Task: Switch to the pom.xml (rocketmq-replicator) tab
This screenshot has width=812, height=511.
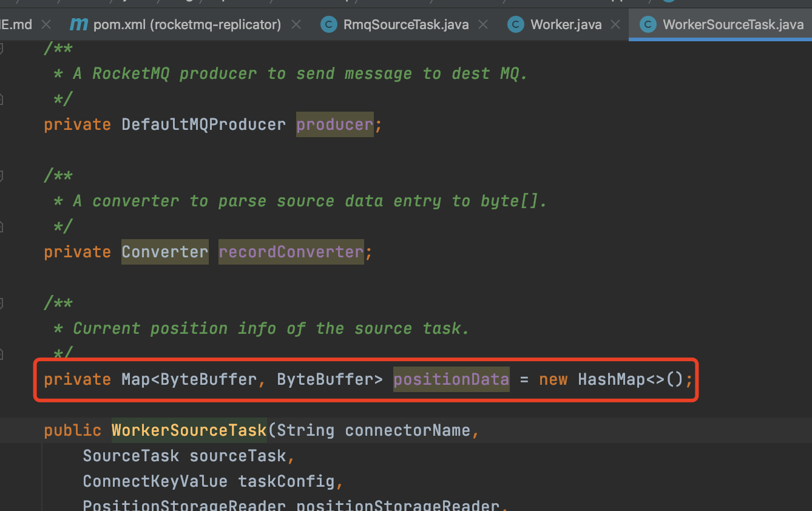Action: [187, 25]
